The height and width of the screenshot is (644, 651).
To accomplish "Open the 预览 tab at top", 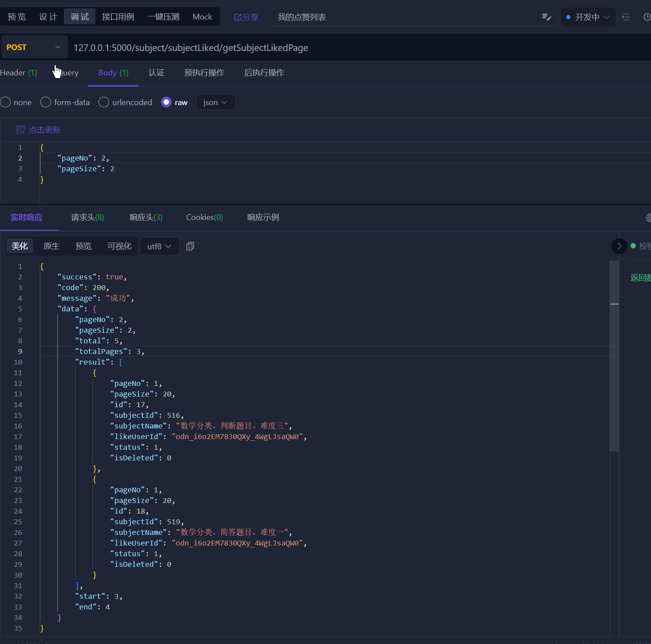I will 17,17.
